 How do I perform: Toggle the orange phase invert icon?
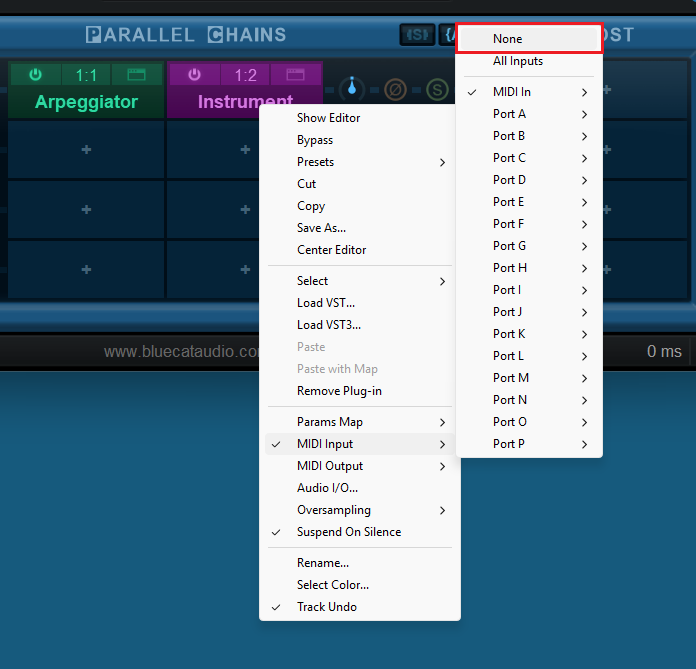[x=395, y=90]
